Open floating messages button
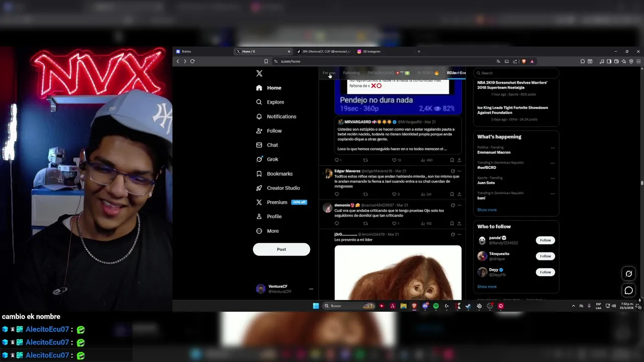 628,290
